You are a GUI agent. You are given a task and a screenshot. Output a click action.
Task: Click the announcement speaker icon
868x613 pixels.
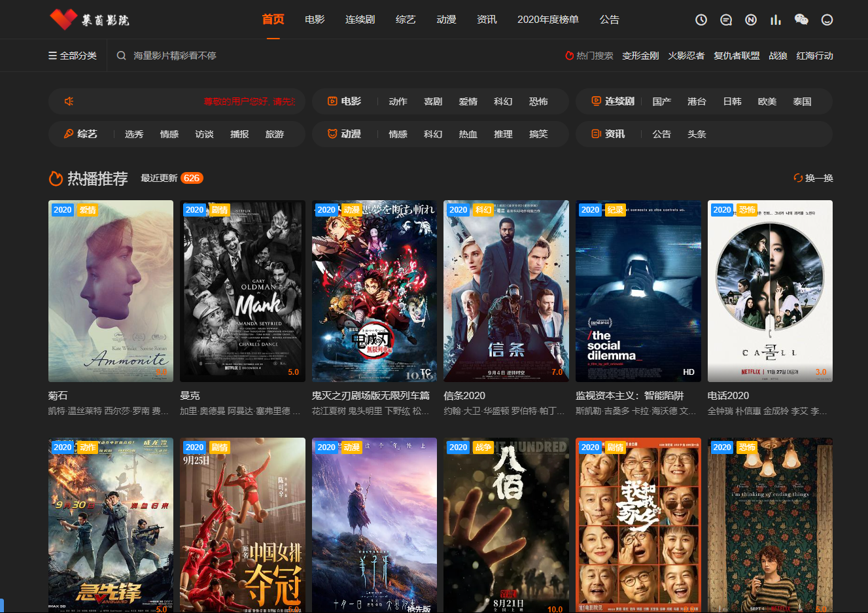click(69, 101)
